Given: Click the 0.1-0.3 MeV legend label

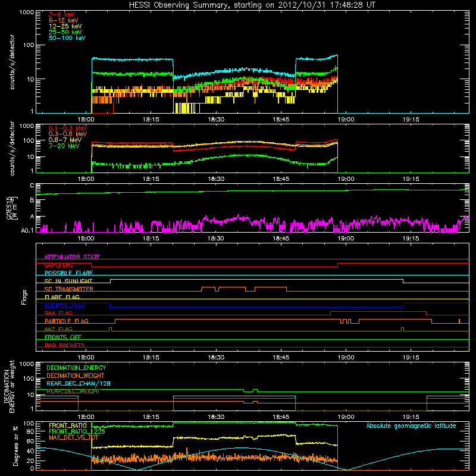Looking at the screenshot, I should (68, 128).
